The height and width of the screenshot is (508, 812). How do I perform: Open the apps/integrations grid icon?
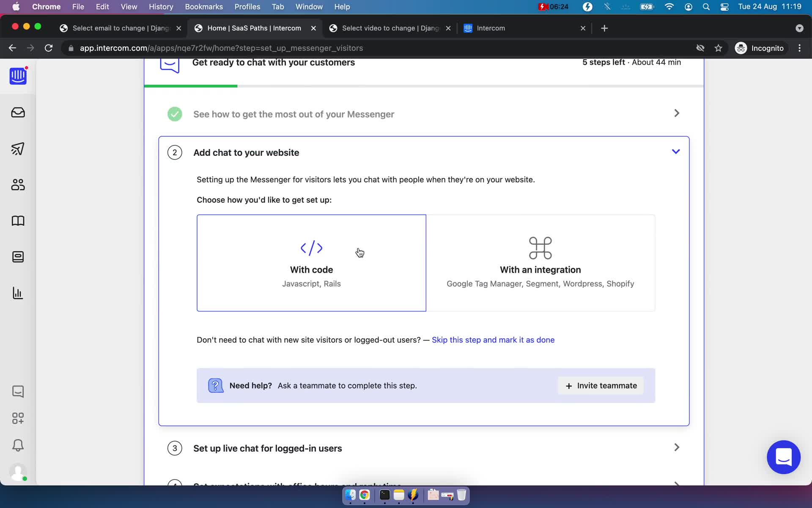[x=17, y=418]
